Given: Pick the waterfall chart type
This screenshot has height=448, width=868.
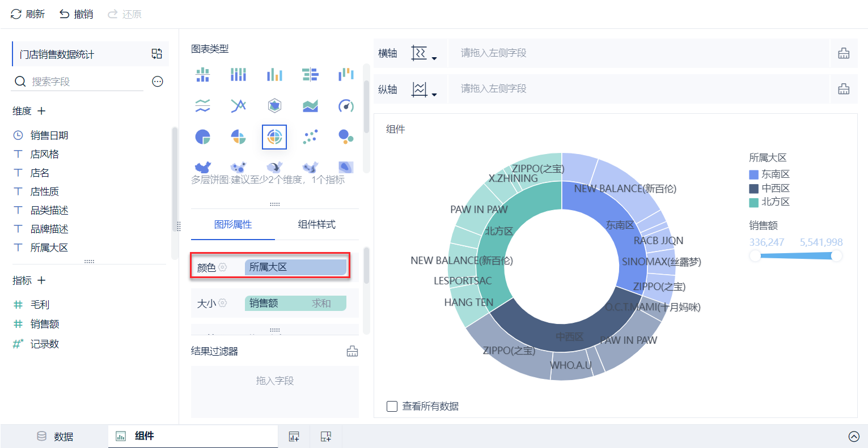Looking at the screenshot, I should tap(346, 74).
